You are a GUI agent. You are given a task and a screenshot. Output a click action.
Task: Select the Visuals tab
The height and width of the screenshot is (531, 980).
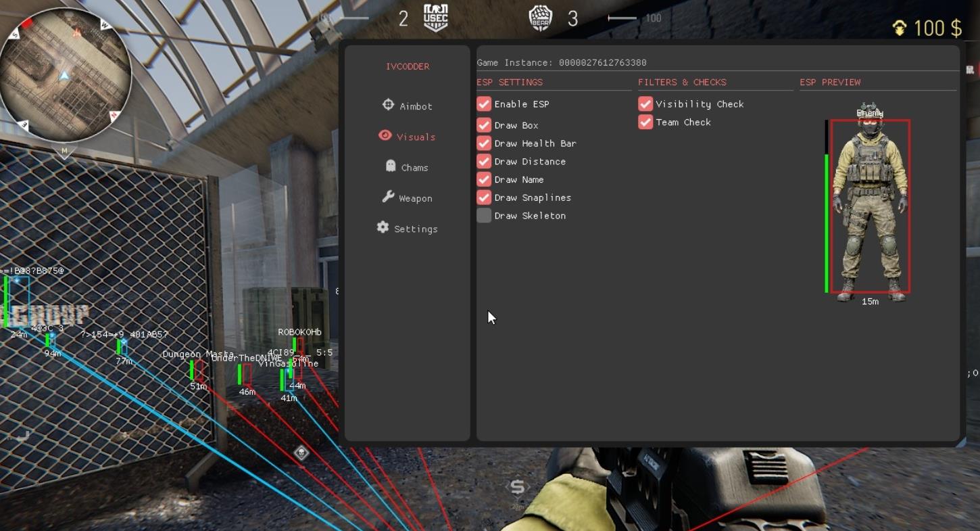[x=408, y=136]
